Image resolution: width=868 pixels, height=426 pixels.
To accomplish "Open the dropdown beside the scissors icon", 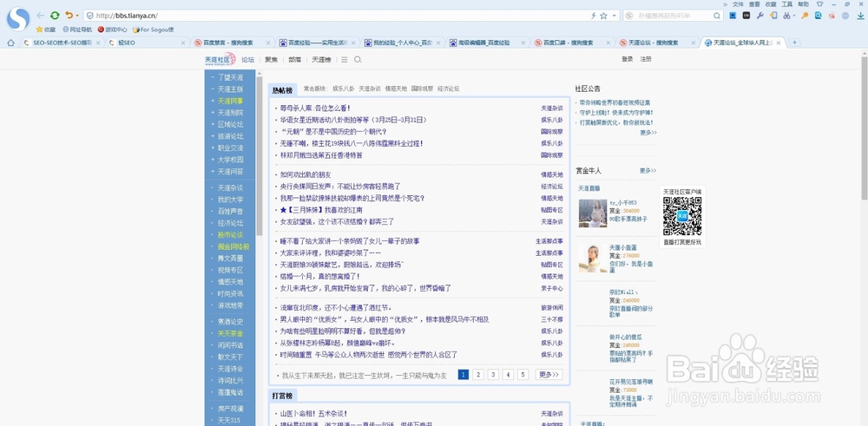I will click(x=794, y=16).
